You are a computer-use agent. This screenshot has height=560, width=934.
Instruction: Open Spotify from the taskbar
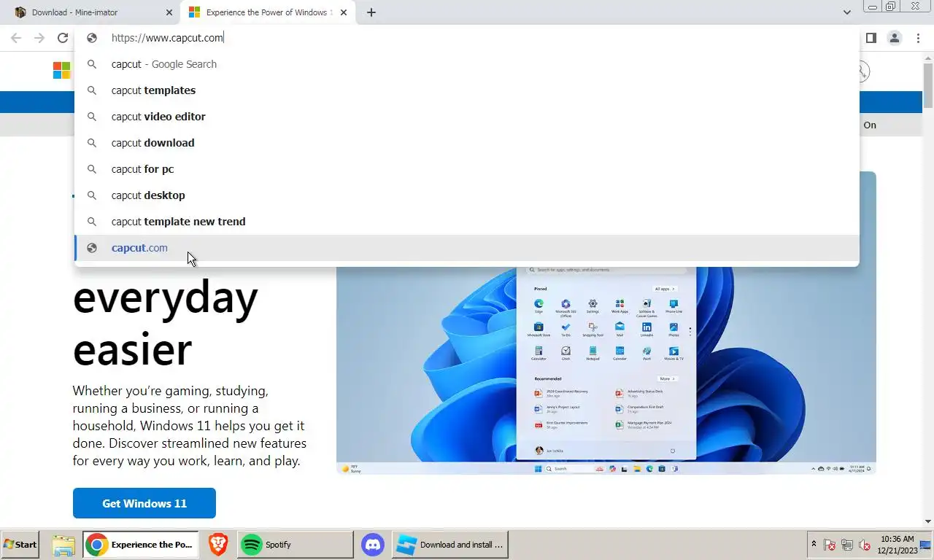(295, 545)
